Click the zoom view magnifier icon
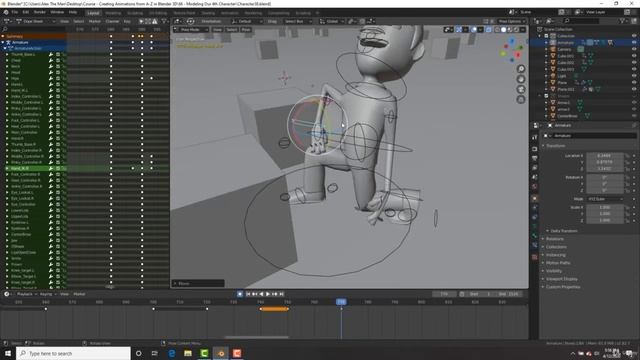Screen dimensions: 640x360 pos(521,69)
